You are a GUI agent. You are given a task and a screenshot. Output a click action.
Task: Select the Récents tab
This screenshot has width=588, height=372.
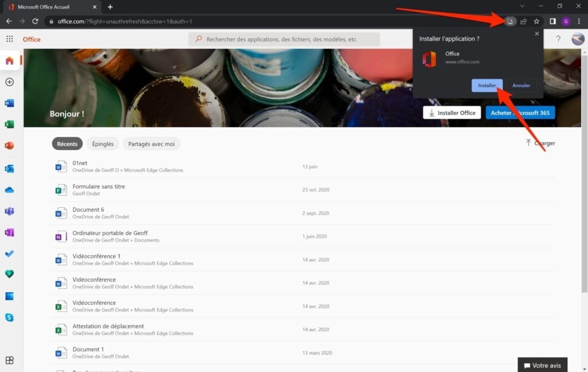tap(67, 144)
